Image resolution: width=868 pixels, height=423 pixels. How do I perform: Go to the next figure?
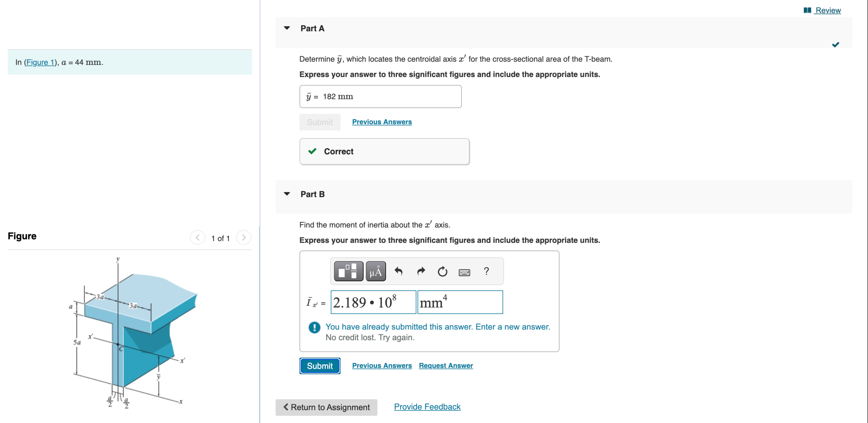244,238
